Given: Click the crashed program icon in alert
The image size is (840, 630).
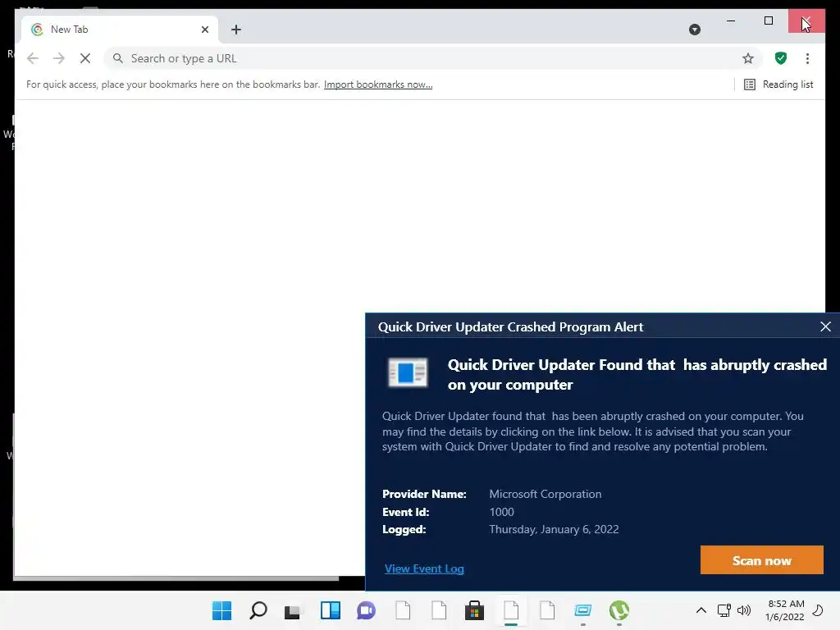Looking at the screenshot, I should tap(408, 372).
